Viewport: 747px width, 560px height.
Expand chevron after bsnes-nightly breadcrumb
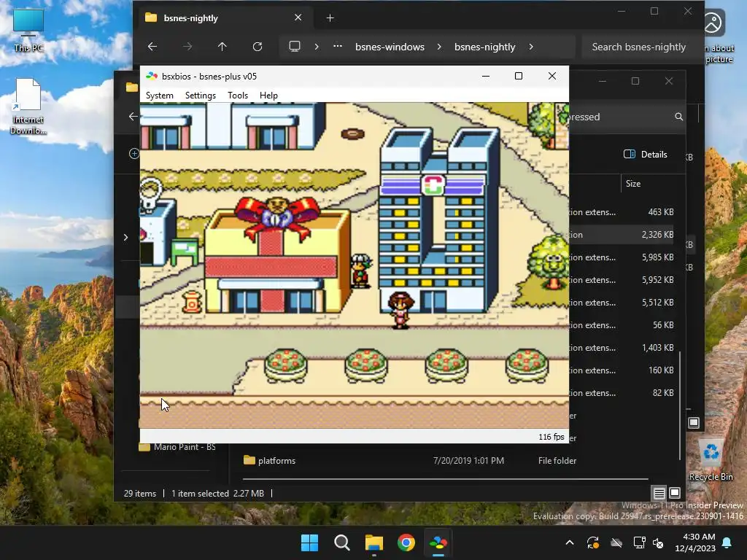coord(531,47)
